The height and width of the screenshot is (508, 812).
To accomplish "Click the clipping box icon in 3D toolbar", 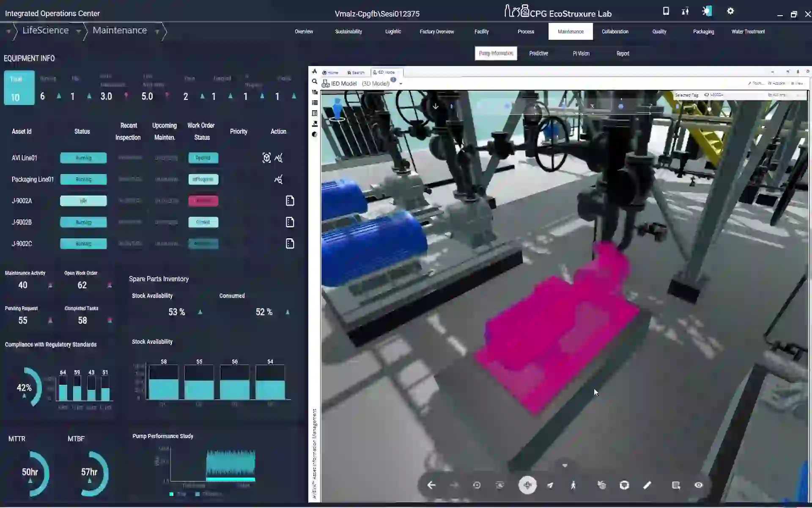I will pyautogui.click(x=624, y=485).
